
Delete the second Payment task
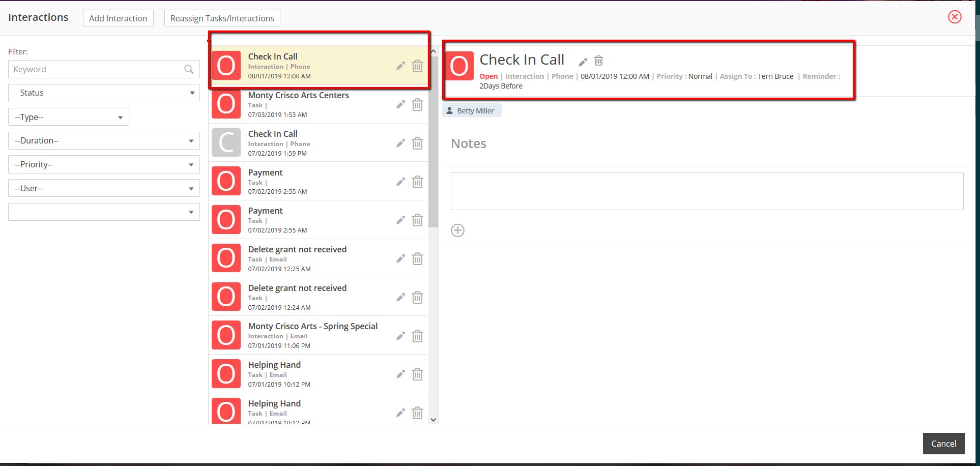coord(417,220)
